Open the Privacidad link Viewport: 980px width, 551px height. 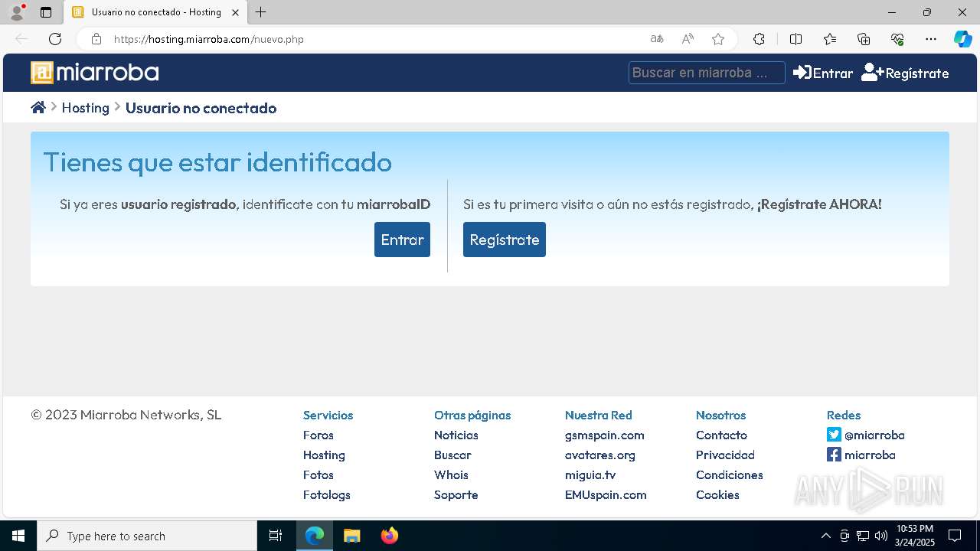725,455
